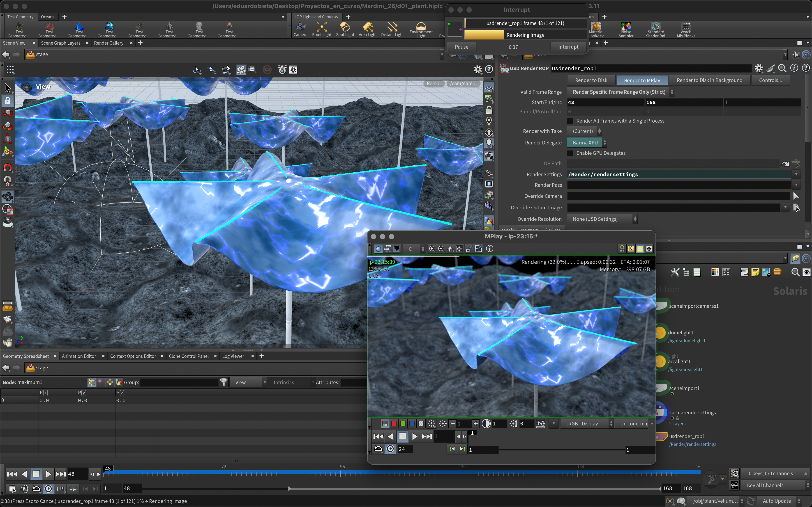Add a Camera from the shelf
The width and height of the screenshot is (812, 507).
(x=300, y=29)
